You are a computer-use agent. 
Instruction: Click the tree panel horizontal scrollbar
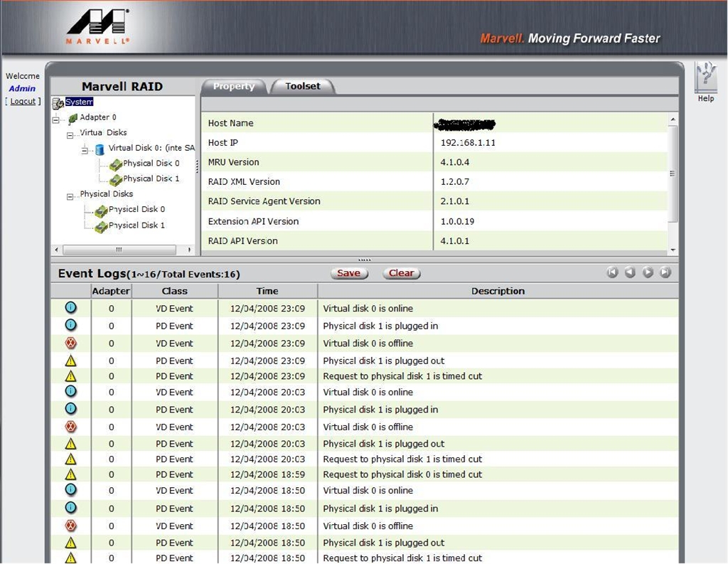click(119, 250)
